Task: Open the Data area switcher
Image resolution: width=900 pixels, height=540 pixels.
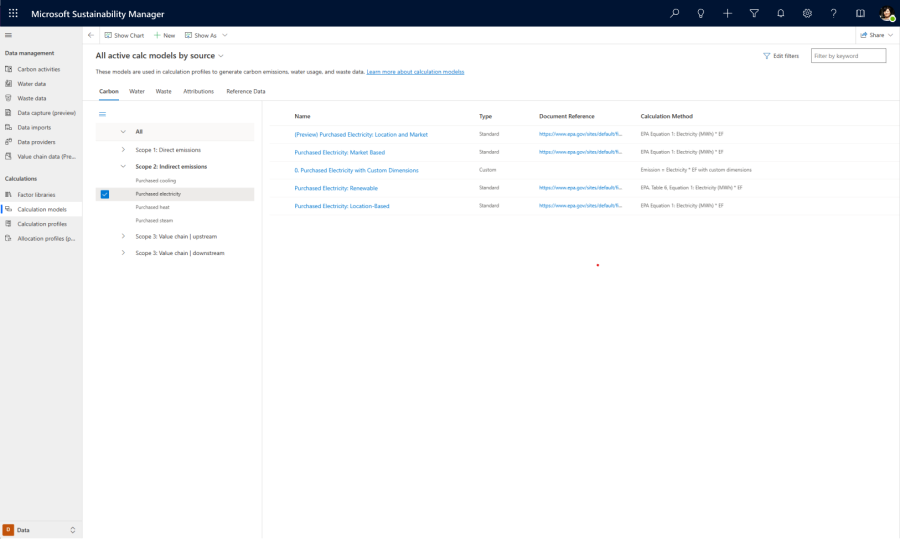Action: pyautogui.click(x=40, y=530)
